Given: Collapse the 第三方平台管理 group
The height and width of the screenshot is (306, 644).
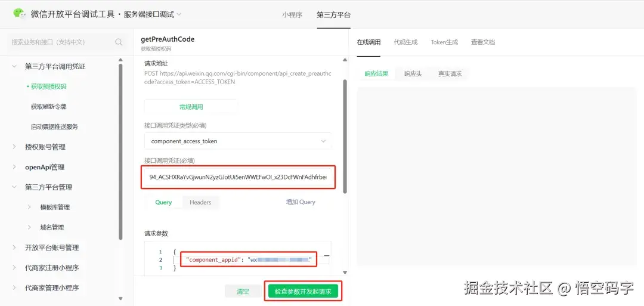Looking at the screenshot, I should [14, 187].
